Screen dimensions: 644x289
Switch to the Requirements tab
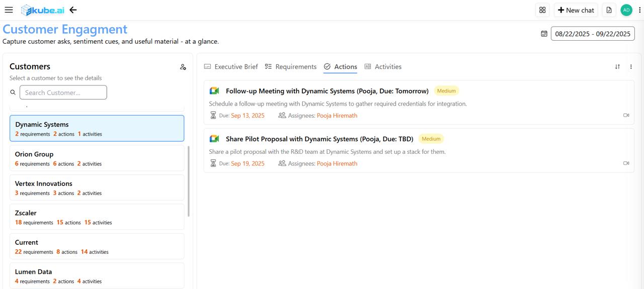pos(291,67)
